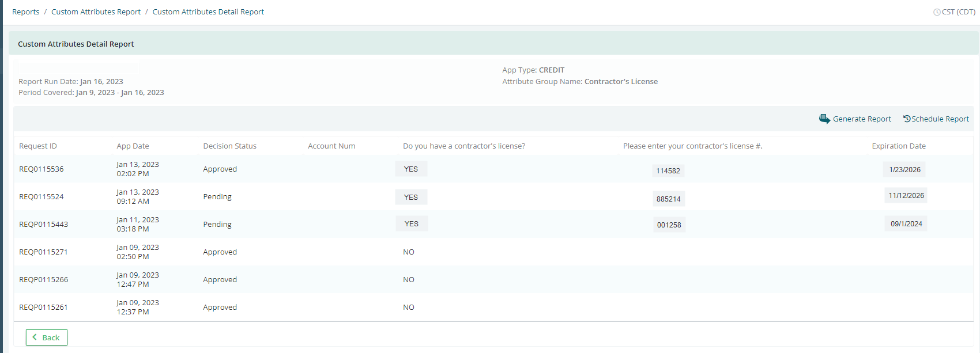Viewport: 980px width, 353px height.
Task: Click the Schedule Report link text
Action: coord(940,119)
